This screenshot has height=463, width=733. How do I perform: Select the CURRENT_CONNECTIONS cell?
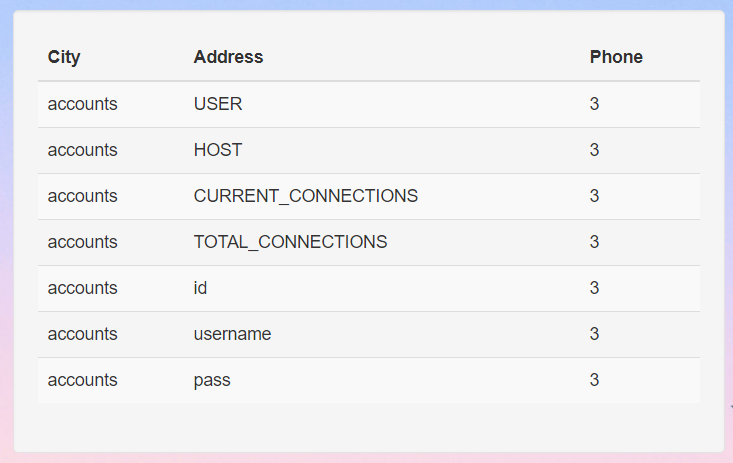(x=306, y=196)
